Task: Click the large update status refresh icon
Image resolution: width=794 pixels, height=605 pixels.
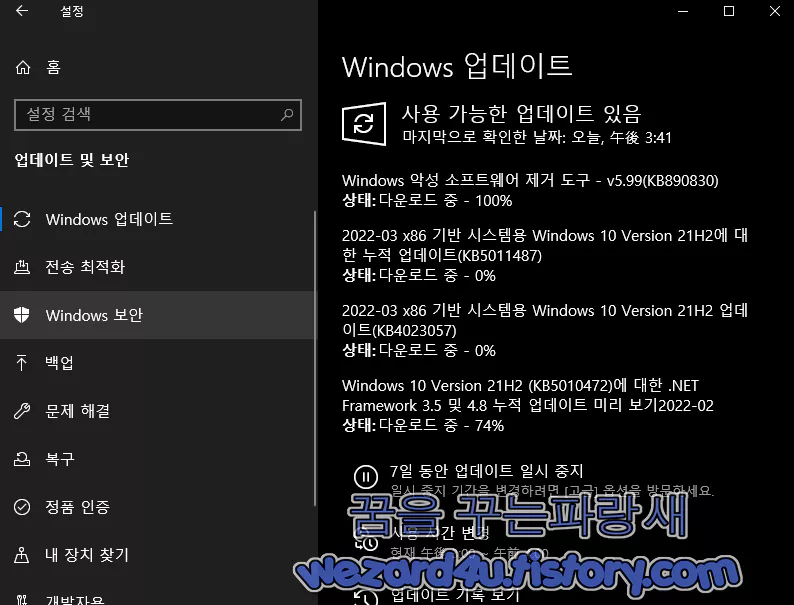Action: click(364, 124)
